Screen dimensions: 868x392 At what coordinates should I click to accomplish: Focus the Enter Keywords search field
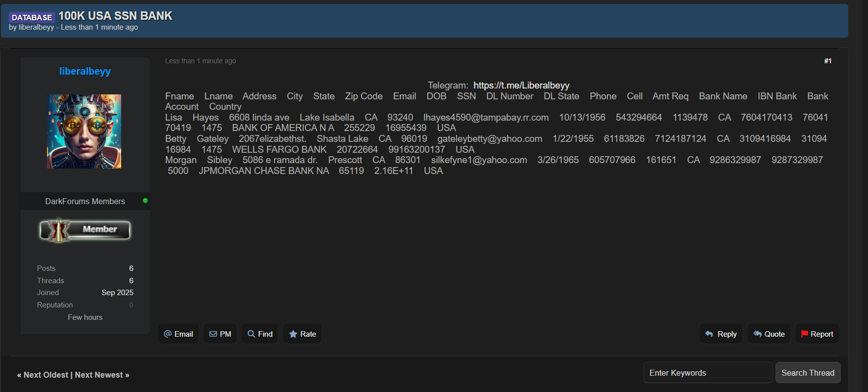[x=708, y=373]
